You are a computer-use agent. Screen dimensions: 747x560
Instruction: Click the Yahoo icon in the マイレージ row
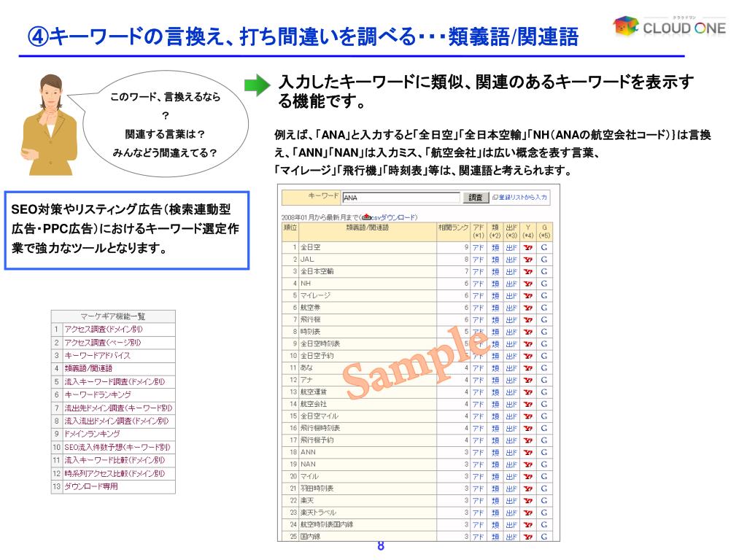[528, 296]
